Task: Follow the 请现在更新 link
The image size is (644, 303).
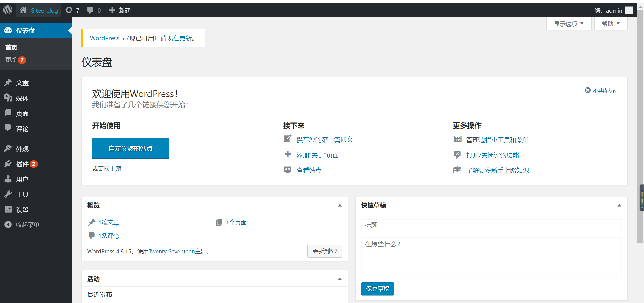Action: pos(176,38)
